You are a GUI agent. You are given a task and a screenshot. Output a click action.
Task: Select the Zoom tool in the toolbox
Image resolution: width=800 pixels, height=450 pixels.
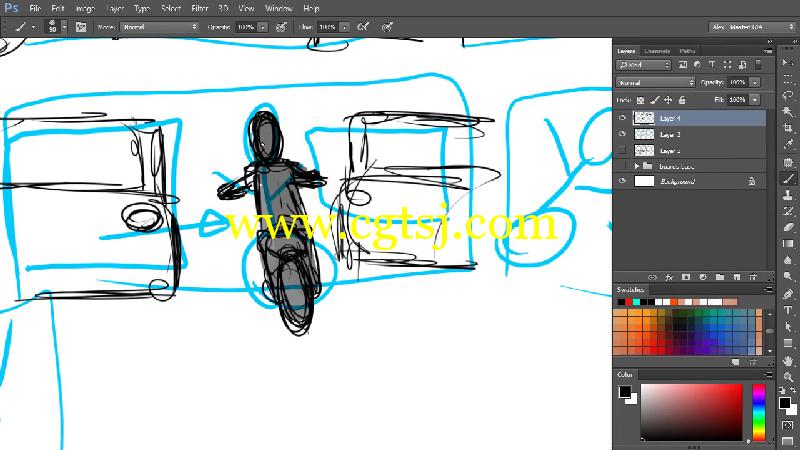pyautogui.click(x=788, y=377)
